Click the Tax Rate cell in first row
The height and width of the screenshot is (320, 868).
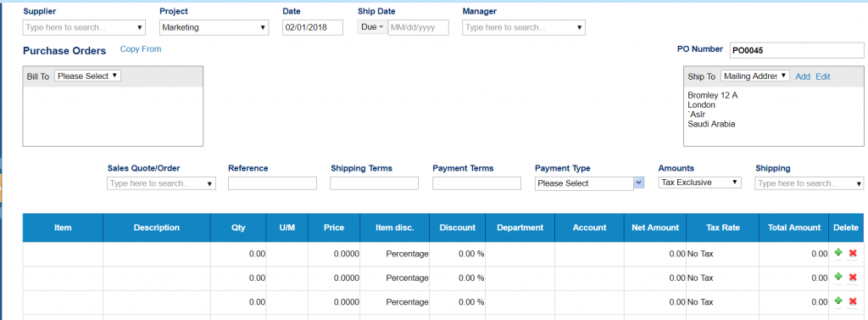click(722, 254)
